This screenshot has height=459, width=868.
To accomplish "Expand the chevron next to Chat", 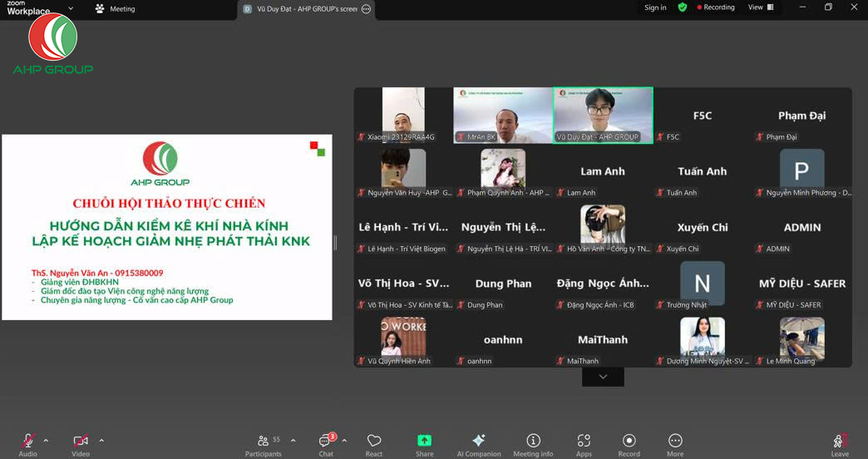I will pos(344,441).
